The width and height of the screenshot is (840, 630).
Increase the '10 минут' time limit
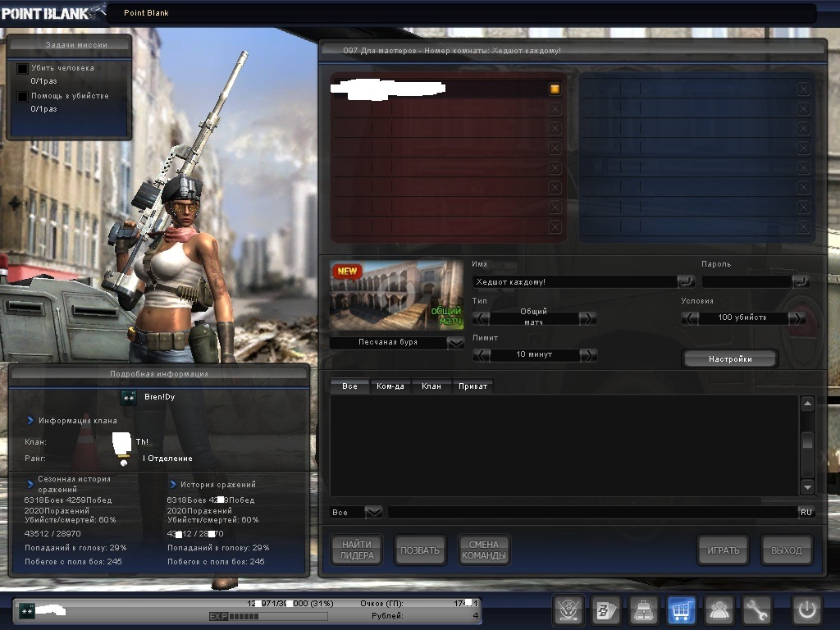(x=587, y=355)
